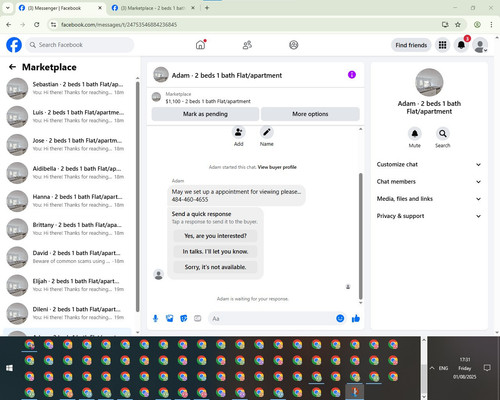The height and width of the screenshot is (400, 500).
Task: Open the Facebook logo home link
Action: [x=14, y=45]
